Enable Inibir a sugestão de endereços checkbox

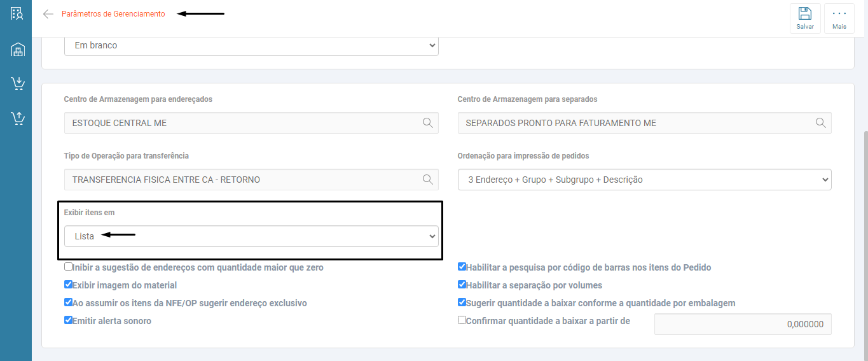tap(69, 267)
